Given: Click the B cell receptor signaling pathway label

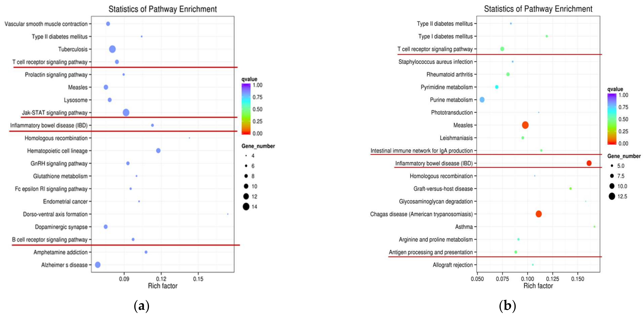Looking at the screenshot, I should coord(50,239).
